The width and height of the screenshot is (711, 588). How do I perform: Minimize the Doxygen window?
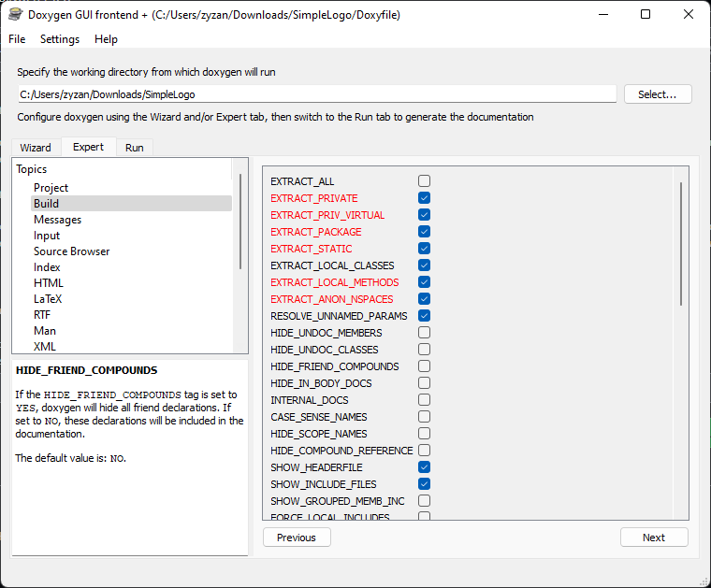click(x=603, y=15)
